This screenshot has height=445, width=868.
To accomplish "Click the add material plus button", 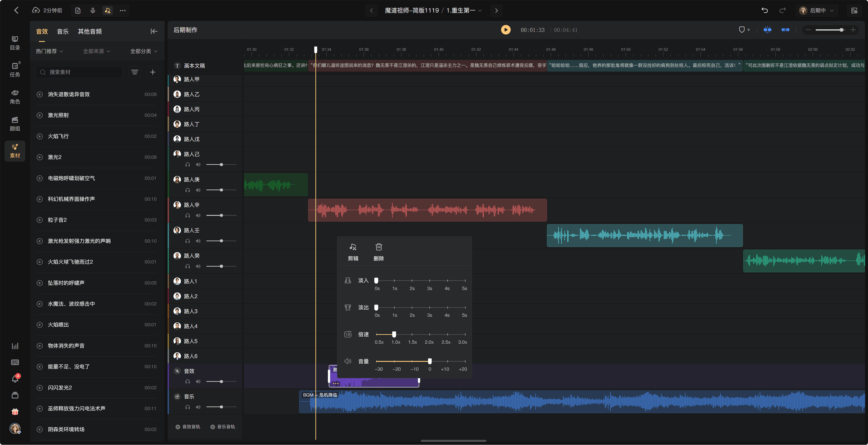I will click(x=153, y=72).
